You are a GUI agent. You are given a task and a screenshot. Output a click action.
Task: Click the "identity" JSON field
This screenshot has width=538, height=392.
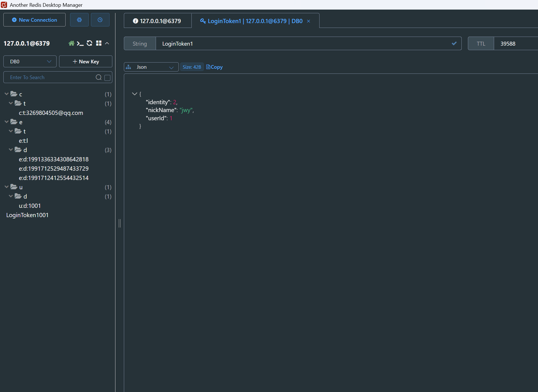point(159,102)
